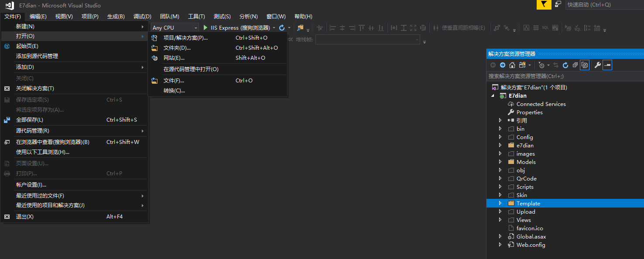
Task: Select the Web.config file in tree
Action: [x=531, y=245]
